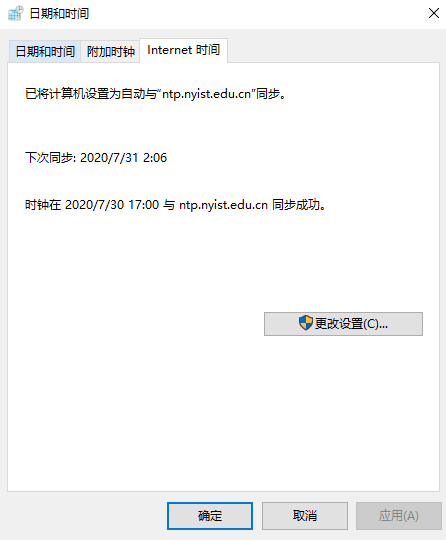Click the 同步成功 status words
Image resolution: width=446 pixels, height=540 pixels.
point(296,205)
